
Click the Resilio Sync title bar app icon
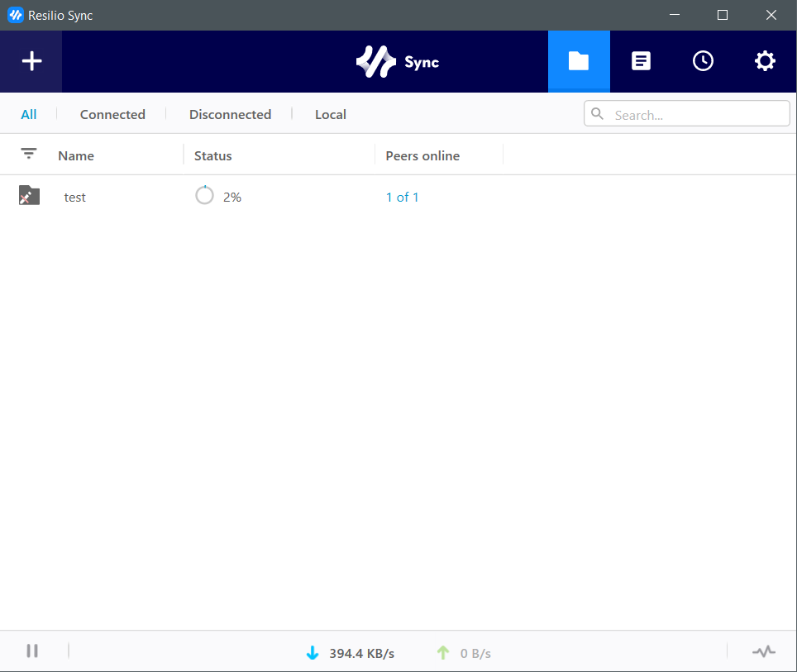coord(16,15)
